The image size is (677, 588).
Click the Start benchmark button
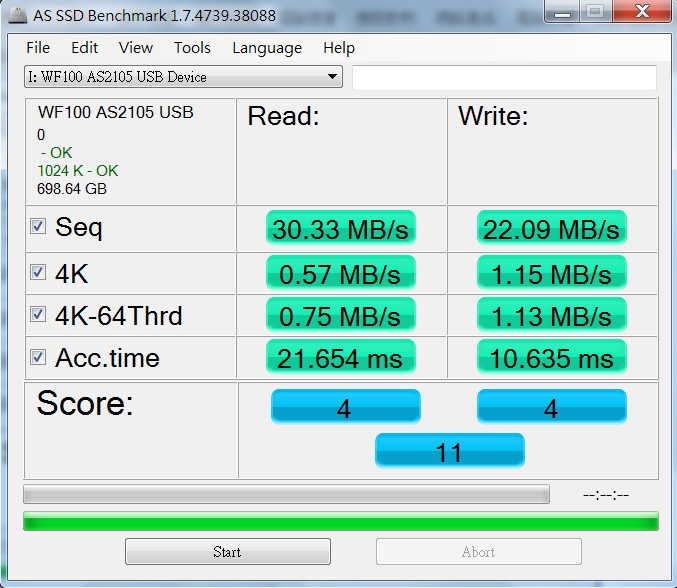pos(228,551)
